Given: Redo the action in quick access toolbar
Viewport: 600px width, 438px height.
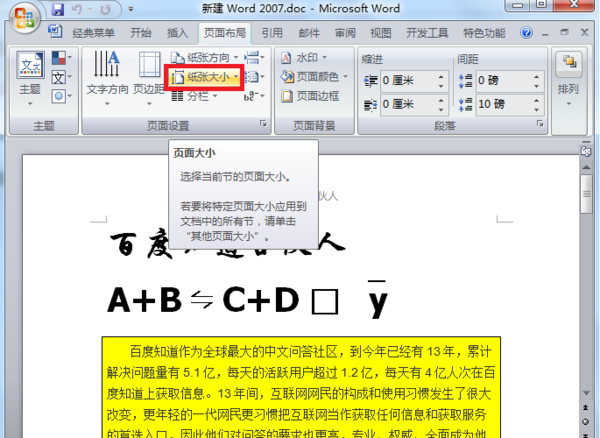Looking at the screenshot, I should click(x=105, y=9).
